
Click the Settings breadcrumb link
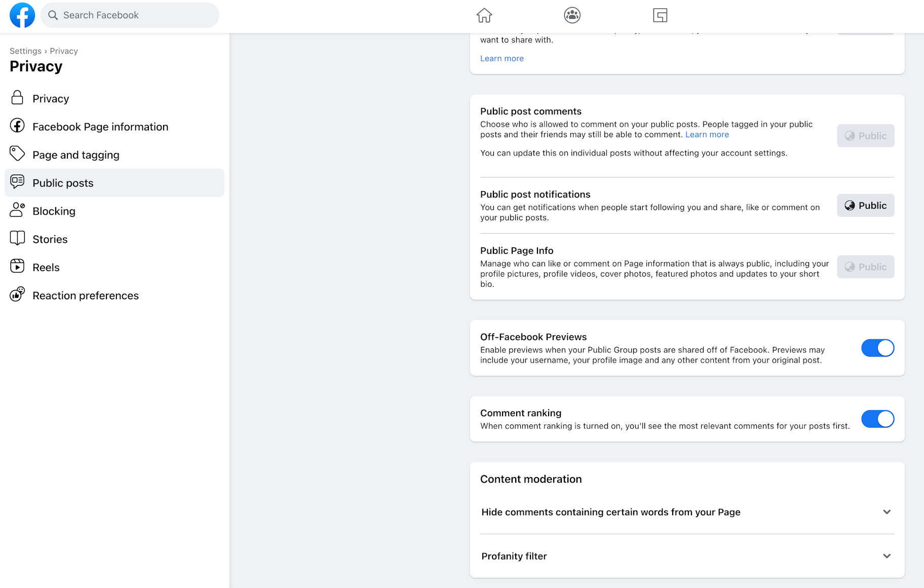(25, 51)
